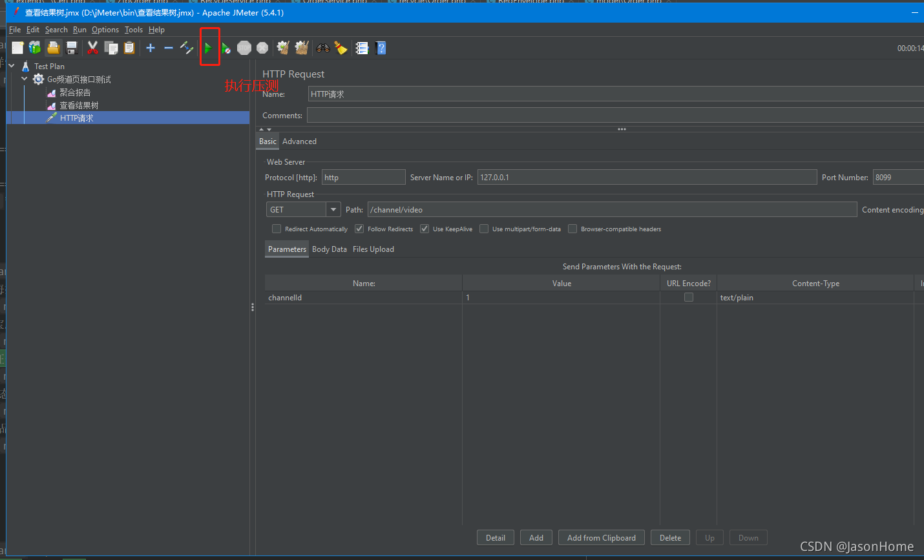Click Add from Clipboard button

(602, 538)
